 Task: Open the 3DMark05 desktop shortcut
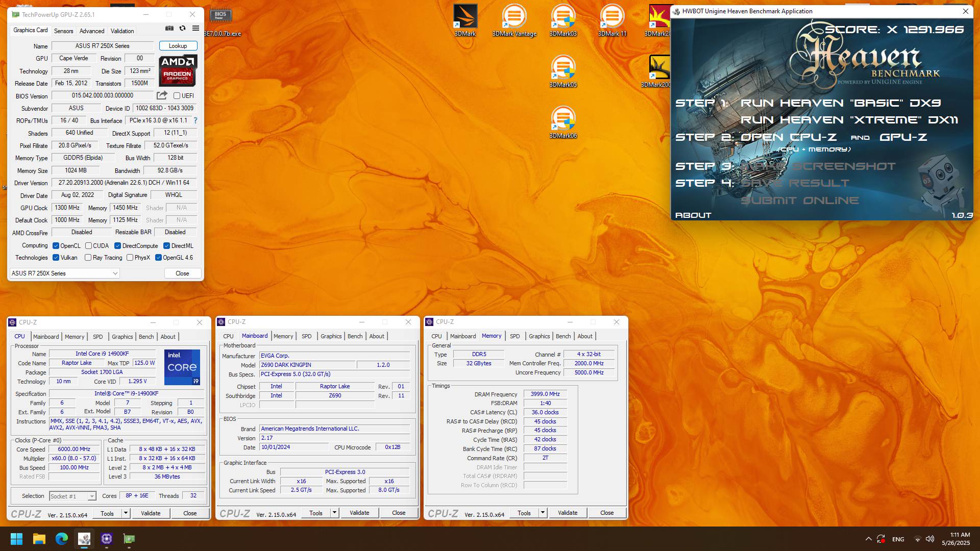pyautogui.click(x=563, y=71)
